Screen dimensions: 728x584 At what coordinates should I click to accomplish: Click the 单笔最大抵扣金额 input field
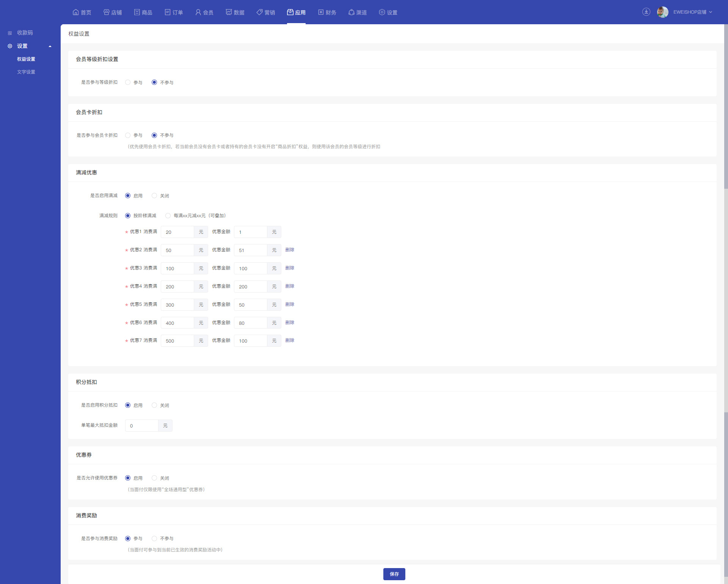tap(142, 426)
